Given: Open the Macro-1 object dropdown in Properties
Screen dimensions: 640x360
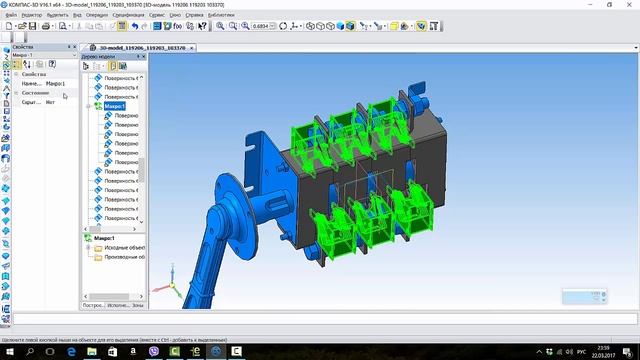Looking at the screenshot, I should [74, 55].
